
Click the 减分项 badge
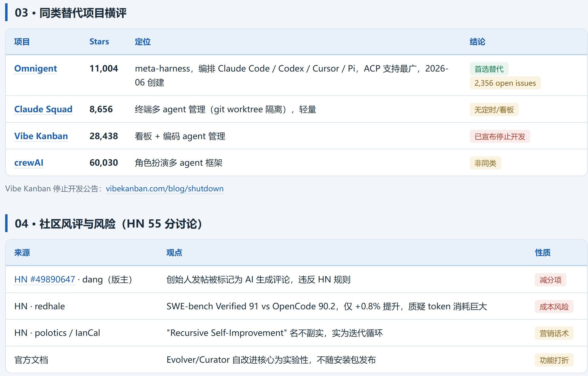click(x=550, y=280)
